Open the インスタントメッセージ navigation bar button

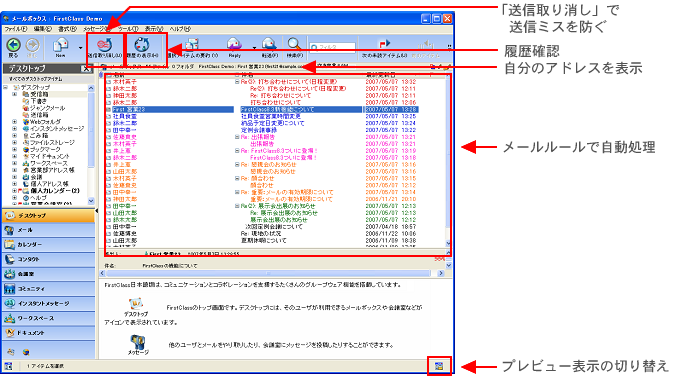pyautogui.click(x=49, y=303)
